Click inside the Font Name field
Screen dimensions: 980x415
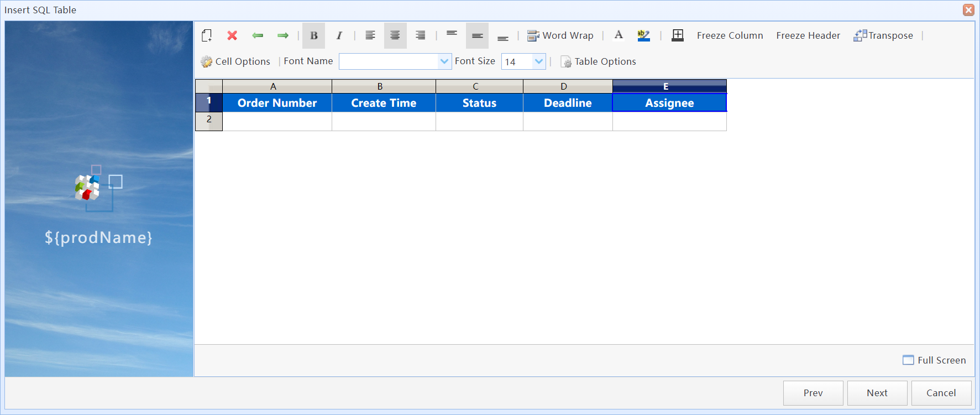point(389,61)
